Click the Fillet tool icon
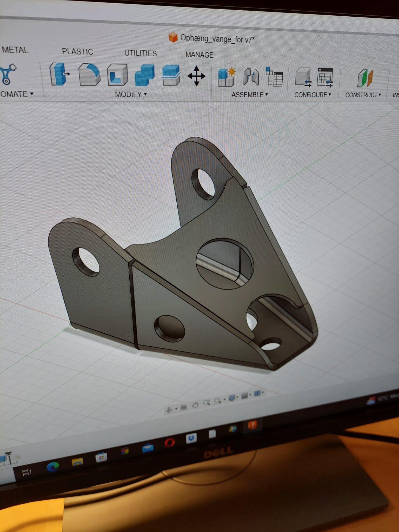 click(89, 75)
